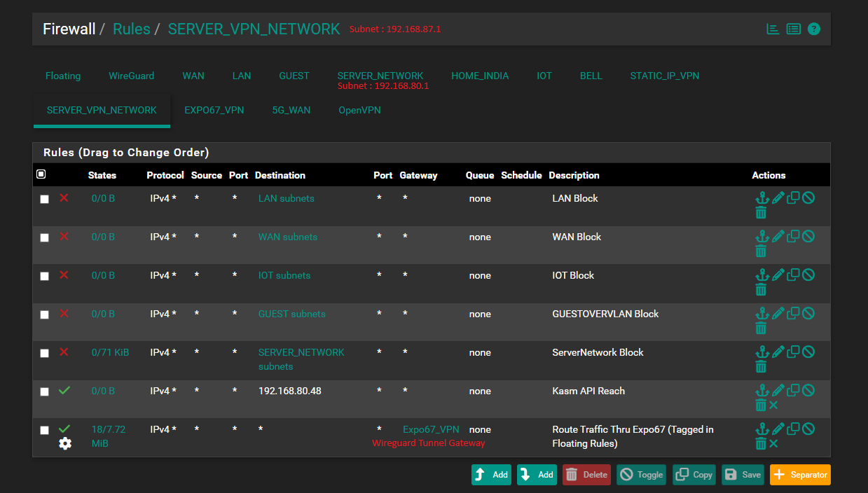Check the IOT Block rule checkbox

(44, 276)
